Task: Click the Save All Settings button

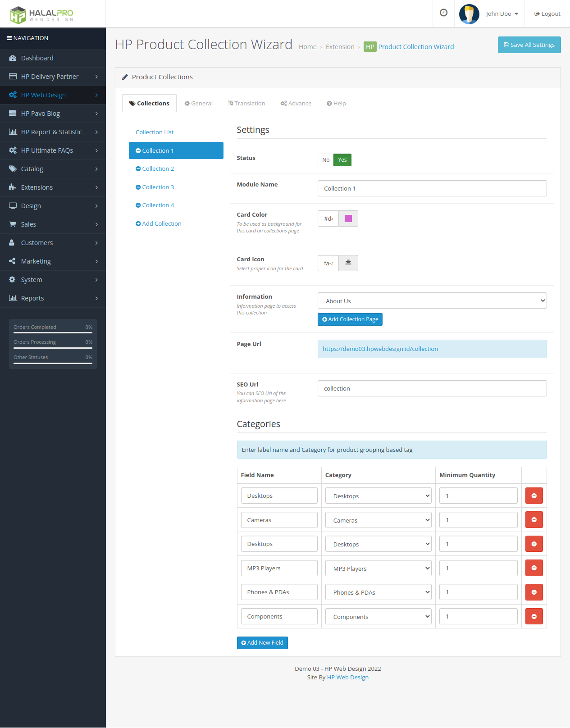Action: point(529,45)
